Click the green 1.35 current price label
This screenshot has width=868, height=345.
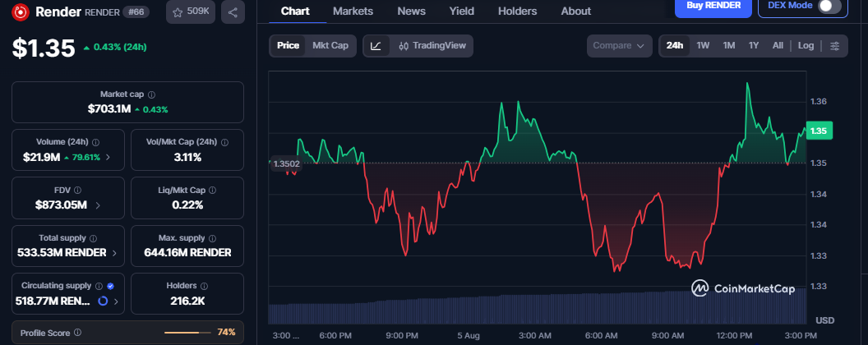coord(818,131)
